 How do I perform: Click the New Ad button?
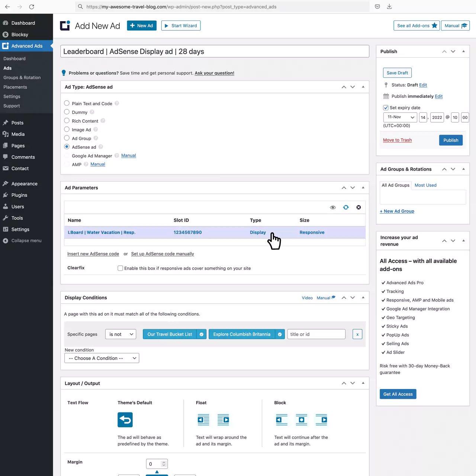(x=142, y=26)
